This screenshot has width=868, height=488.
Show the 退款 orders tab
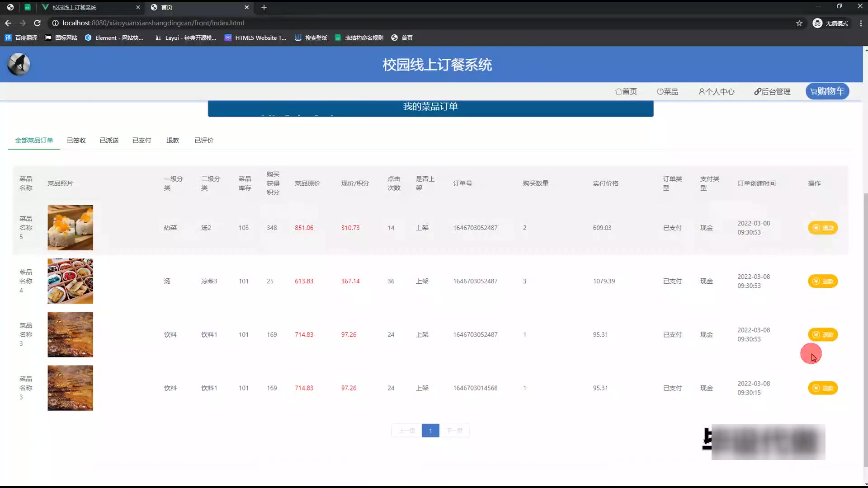pos(173,141)
